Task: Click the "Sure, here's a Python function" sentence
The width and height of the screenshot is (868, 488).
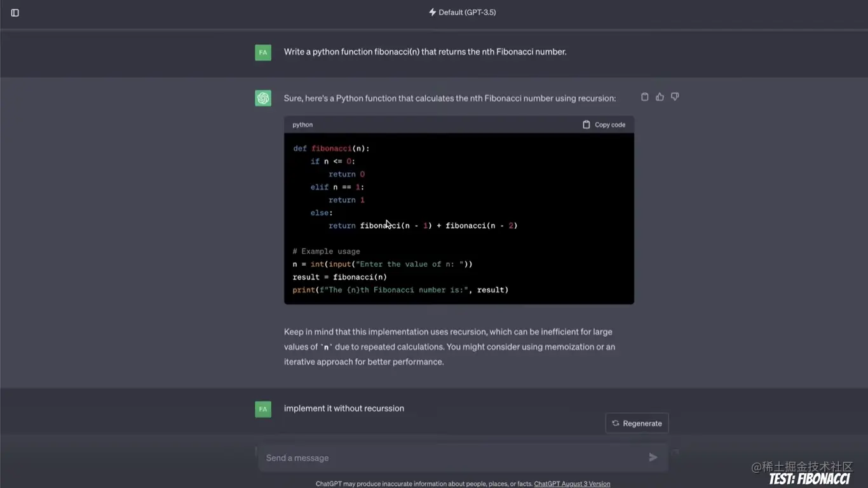Action: tap(450, 98)
